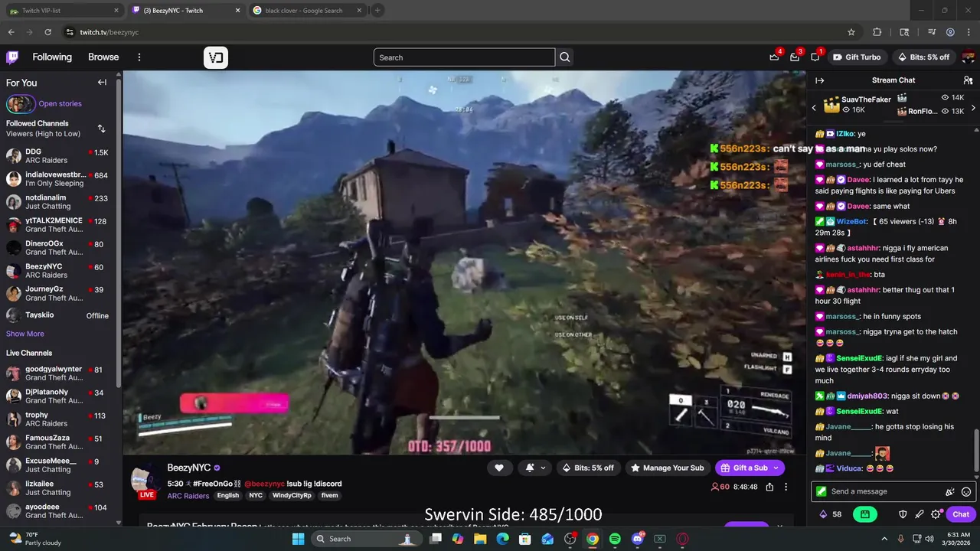Open a new browser tab
The image size is (980, 551).
pos(377,10)
